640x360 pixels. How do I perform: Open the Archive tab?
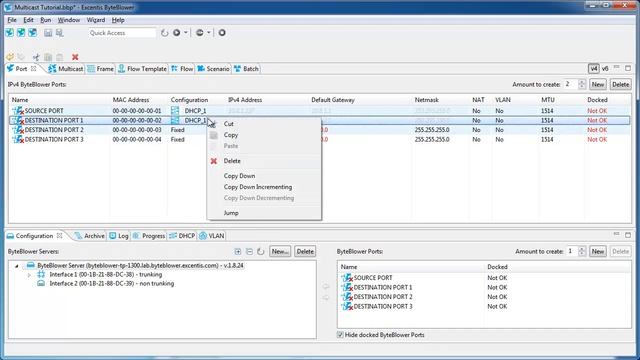(x=89, y=236)
